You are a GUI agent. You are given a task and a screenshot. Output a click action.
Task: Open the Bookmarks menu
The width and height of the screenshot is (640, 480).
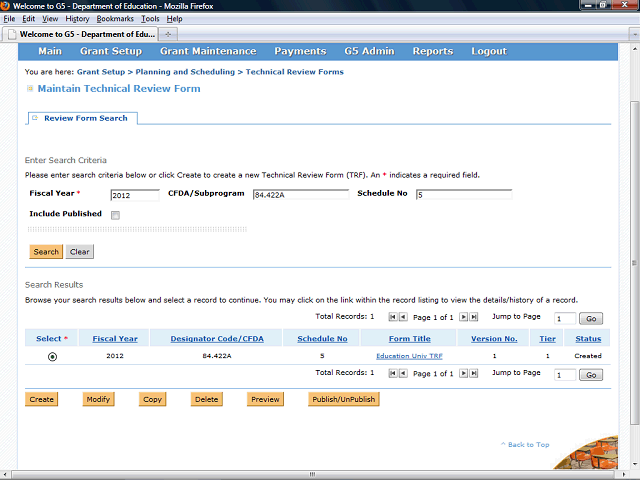click(115, 19)
